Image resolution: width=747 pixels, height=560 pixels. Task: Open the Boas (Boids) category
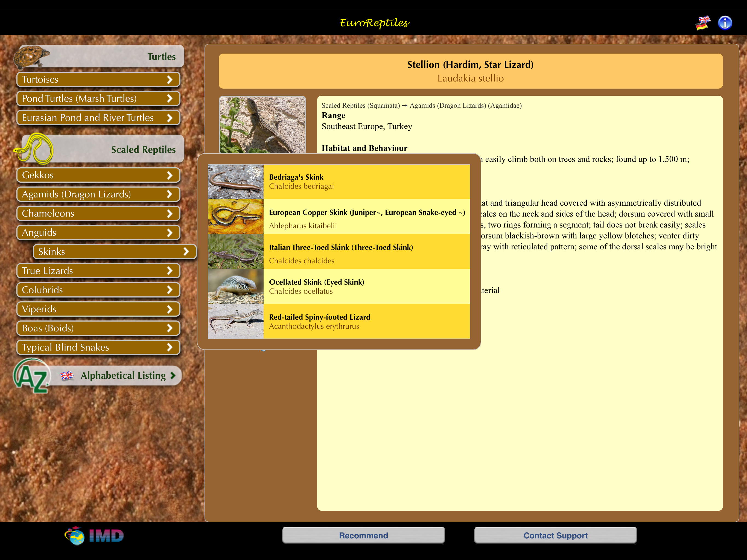point(98,328)
